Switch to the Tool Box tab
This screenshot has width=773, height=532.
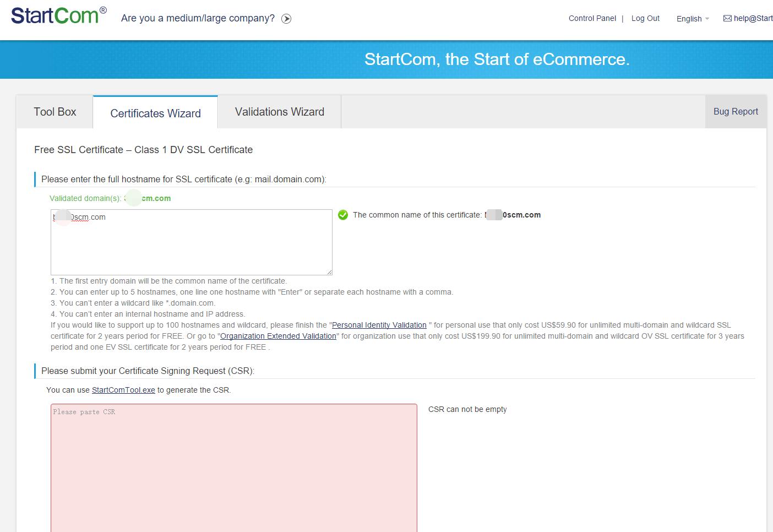click(55, 112)
